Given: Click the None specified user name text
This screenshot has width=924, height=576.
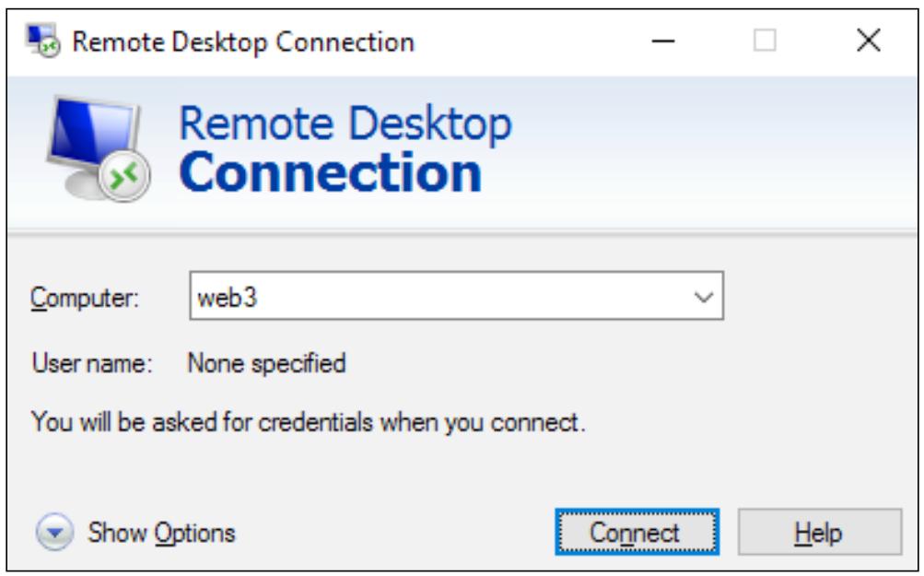Looking at the screenshot, I should [266, 363].
